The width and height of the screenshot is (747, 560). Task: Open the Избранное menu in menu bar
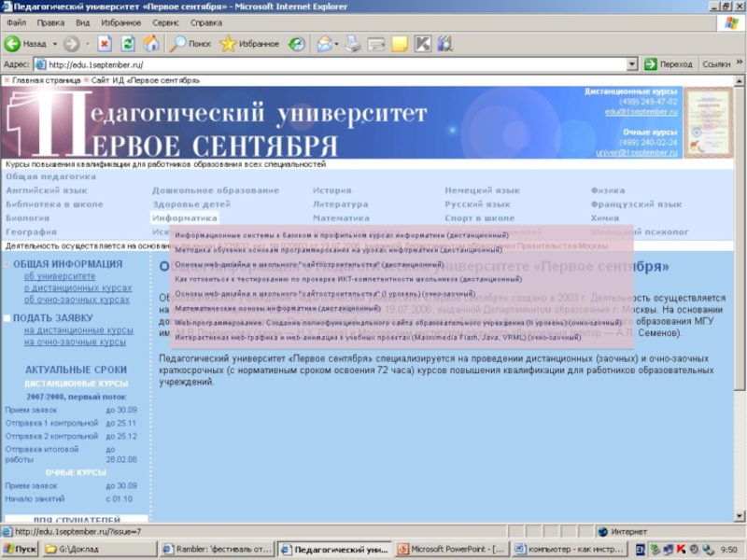click(120, 22)
